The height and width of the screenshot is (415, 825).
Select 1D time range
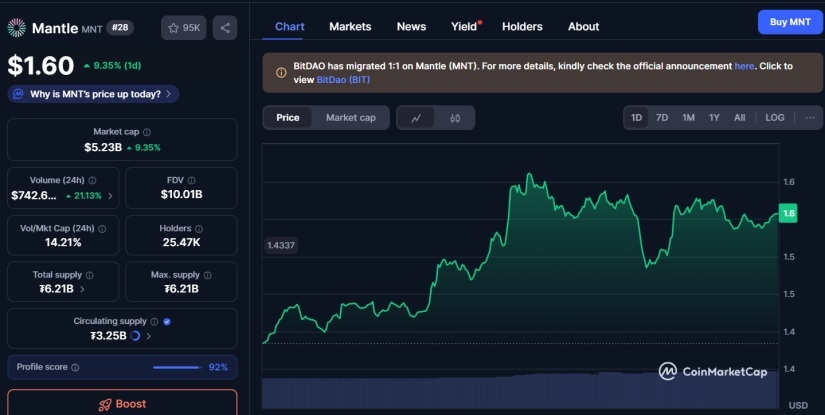click(x=636, y=118)
